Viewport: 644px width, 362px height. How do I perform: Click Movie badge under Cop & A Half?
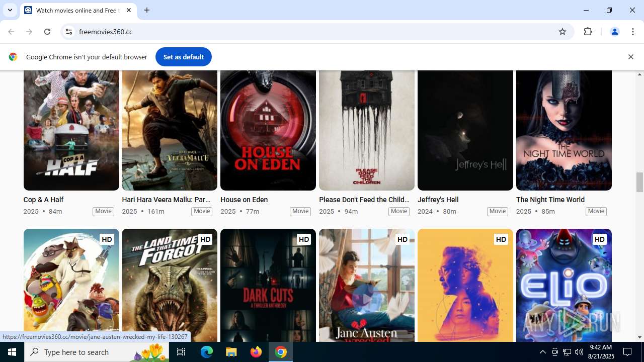click(103, 211)
